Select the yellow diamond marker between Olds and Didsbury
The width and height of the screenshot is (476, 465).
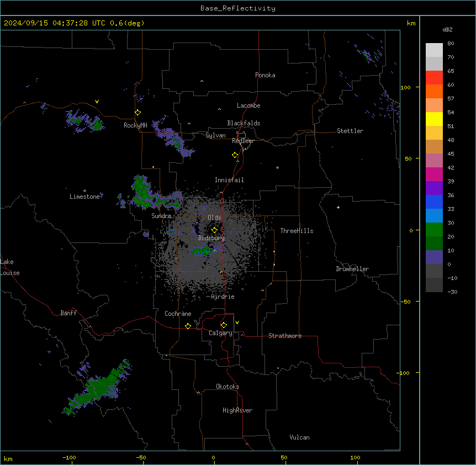click(x=215, y=230)
